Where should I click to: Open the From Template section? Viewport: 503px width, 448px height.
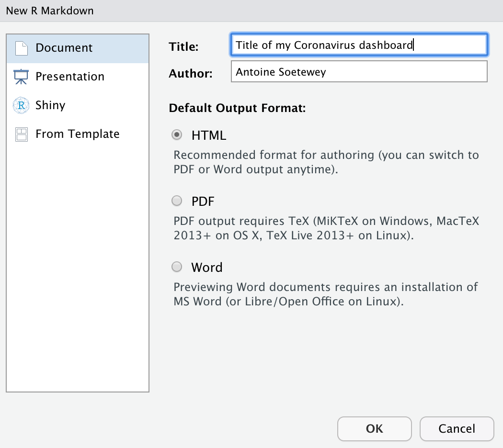click(77, 134)
